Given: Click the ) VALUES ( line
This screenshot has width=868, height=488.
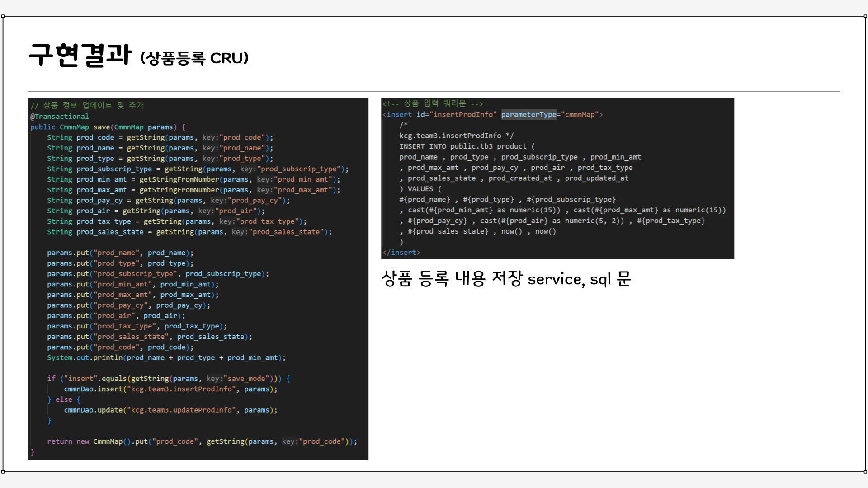Looking at the screenshot, I should point(420,189).
